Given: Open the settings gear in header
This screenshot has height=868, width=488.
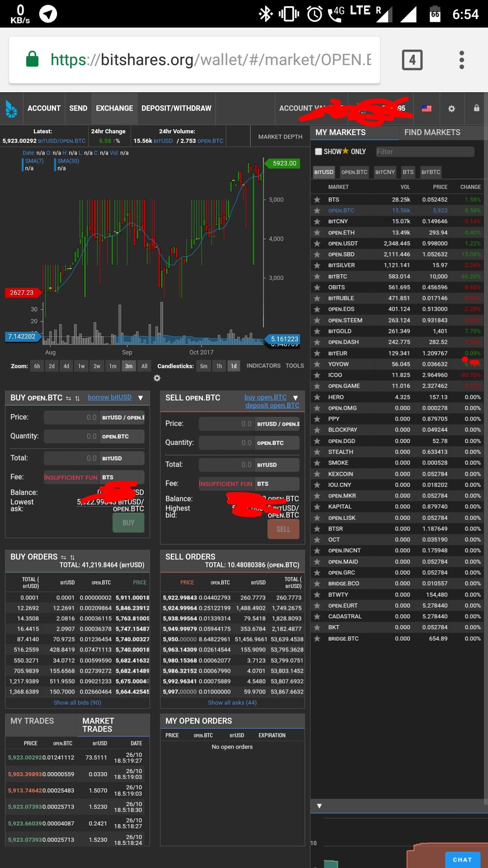Looking at the screenshot, I should [451, 108].
